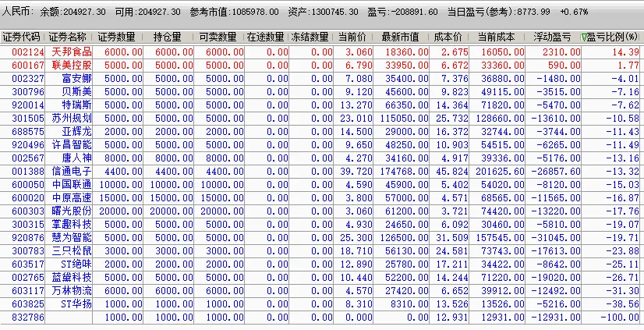Screen dimensions: 644x330
Task: Sort by the 成本价 column header
Action: point(448,37)
